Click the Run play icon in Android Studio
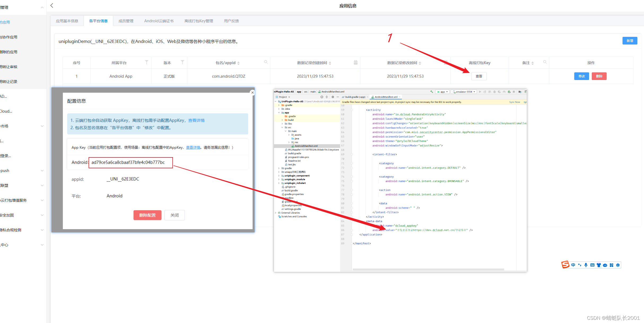 pyautogui.click(x=480, y=92)
